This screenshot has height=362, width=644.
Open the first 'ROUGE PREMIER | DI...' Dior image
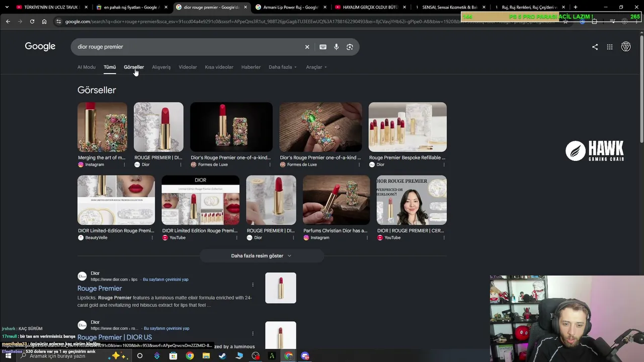158,127
